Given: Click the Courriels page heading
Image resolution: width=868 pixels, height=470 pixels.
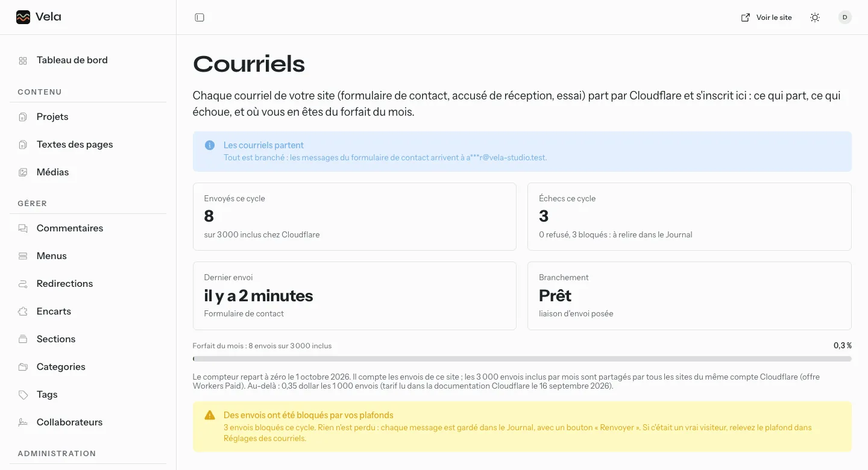Looking at the screenshot, I should [249, 64].
